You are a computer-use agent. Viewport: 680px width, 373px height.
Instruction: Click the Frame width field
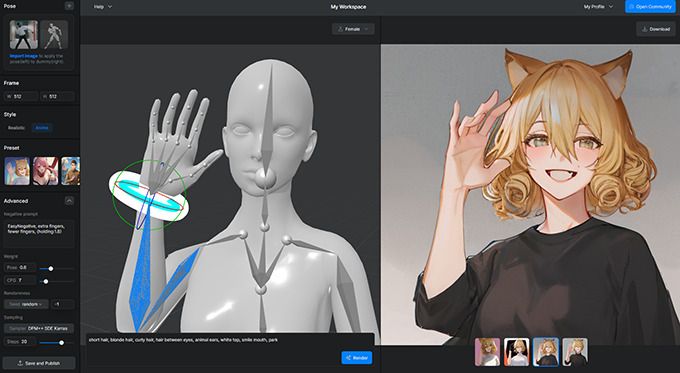point(21,96)
